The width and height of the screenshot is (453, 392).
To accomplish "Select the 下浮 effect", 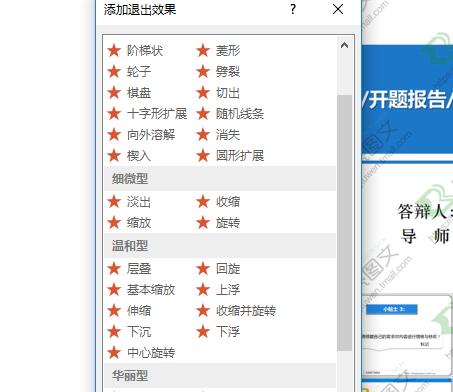I will click(218, 332).
